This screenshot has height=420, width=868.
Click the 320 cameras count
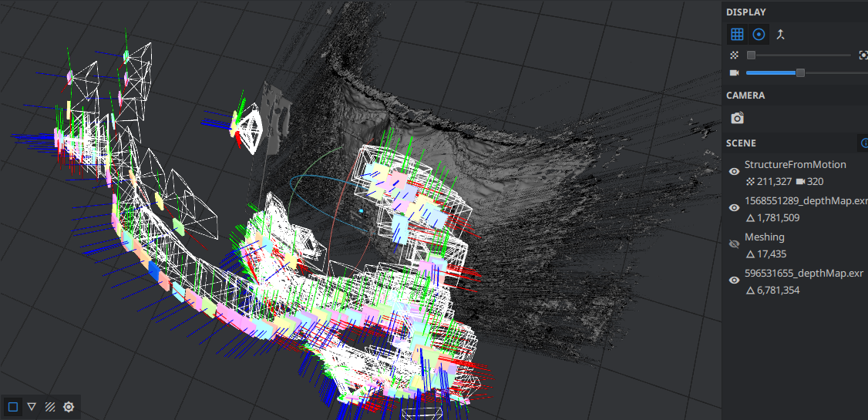(815, 182)
